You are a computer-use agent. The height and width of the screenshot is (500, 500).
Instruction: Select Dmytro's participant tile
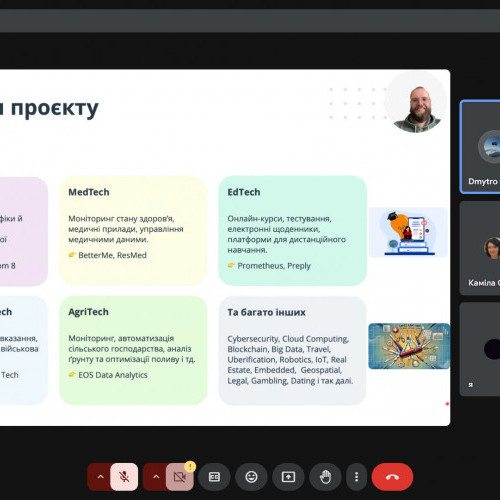480,147
